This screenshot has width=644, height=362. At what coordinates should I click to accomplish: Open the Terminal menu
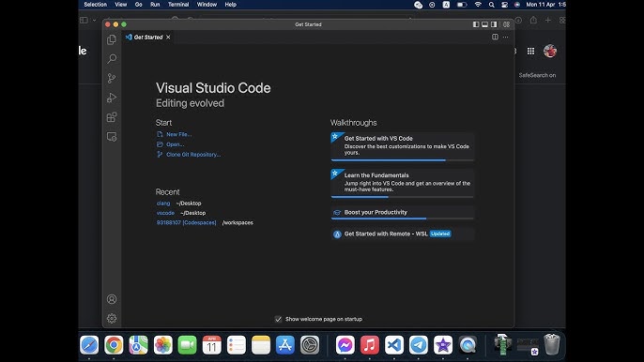pyautogui.click(x=178, y=5)
